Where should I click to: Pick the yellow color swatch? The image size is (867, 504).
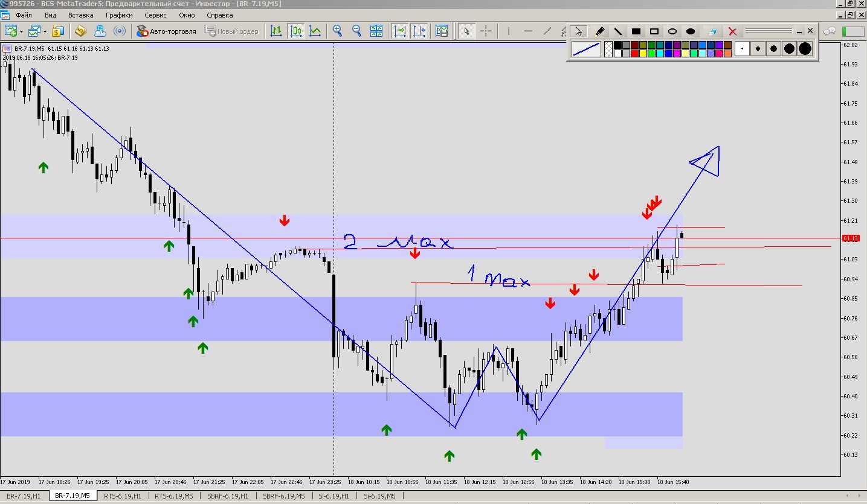tap(643, 54)
